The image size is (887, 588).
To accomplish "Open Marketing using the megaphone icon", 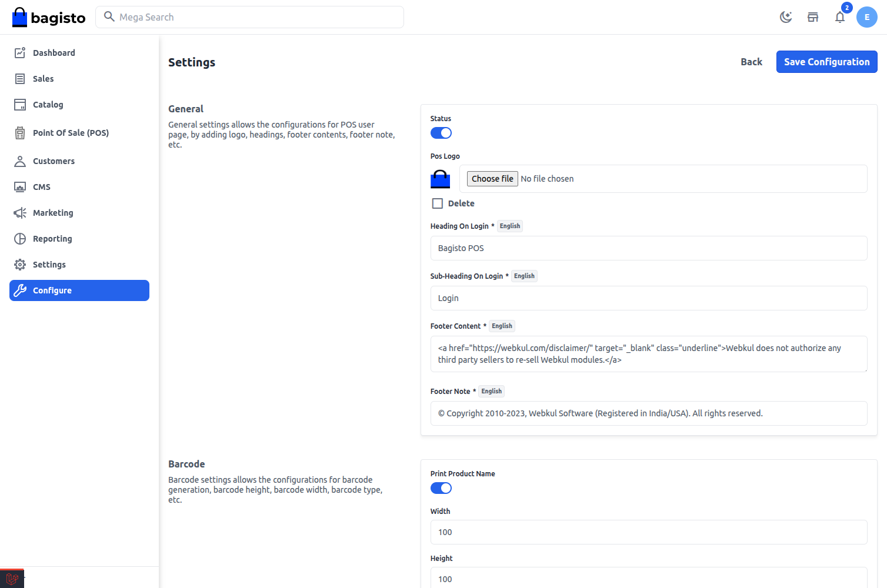I will click(x=19, y=212).
